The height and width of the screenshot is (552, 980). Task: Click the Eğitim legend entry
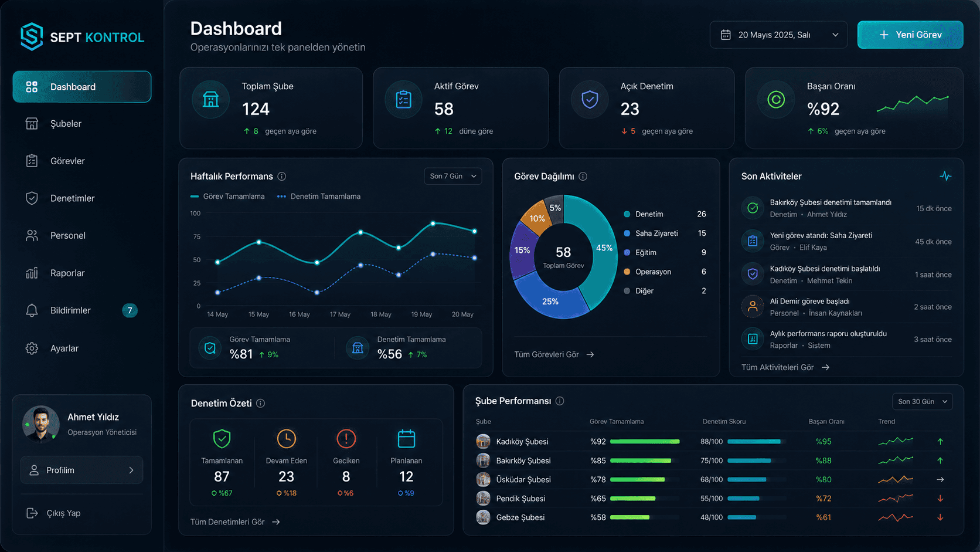tap(665, 252)
